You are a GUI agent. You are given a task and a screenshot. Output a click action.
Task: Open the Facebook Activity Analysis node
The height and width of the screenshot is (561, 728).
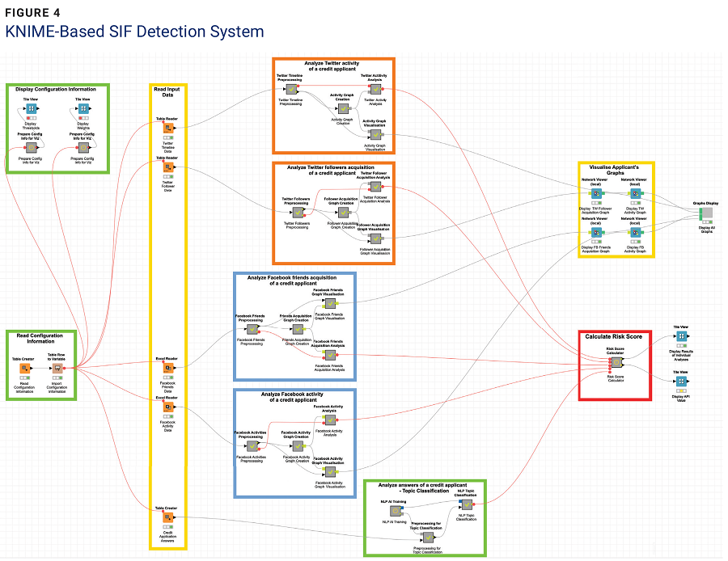coord(330,420)
